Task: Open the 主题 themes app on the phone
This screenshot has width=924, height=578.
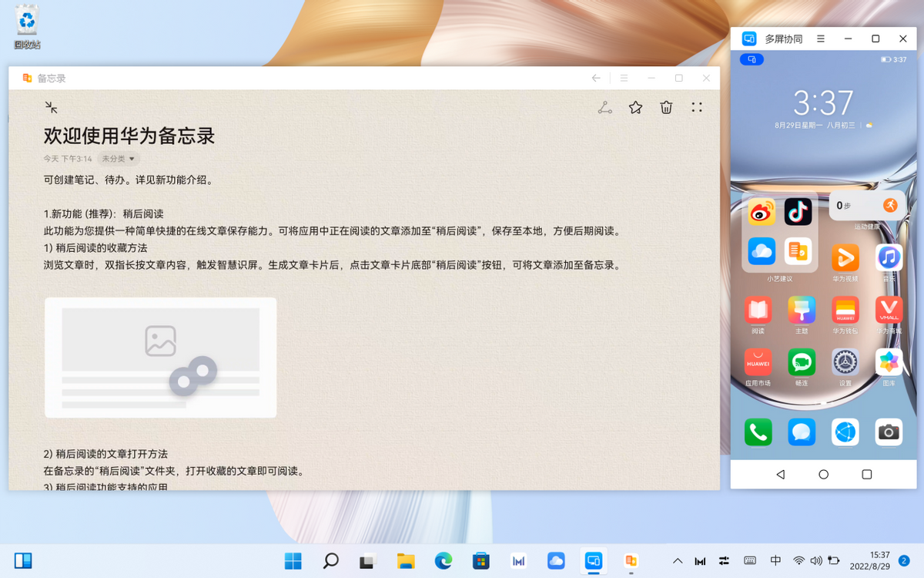Action: [802, 310]
